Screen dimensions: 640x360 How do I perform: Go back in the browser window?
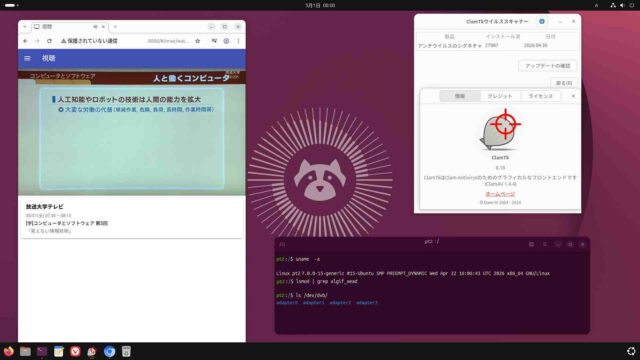(x=25, y=41)
